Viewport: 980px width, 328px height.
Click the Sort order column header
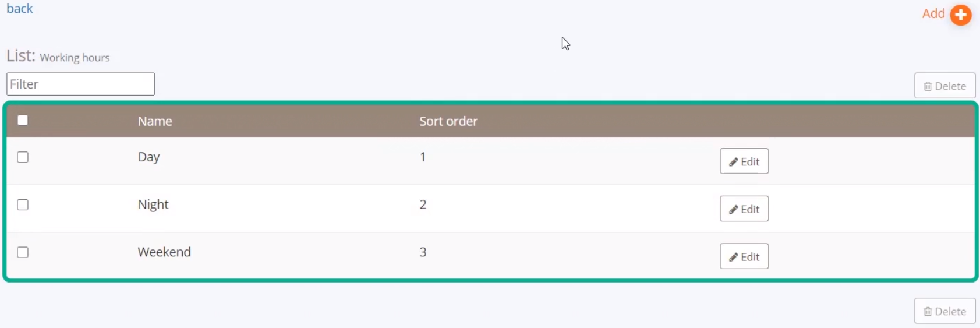(x=448, y=121)
